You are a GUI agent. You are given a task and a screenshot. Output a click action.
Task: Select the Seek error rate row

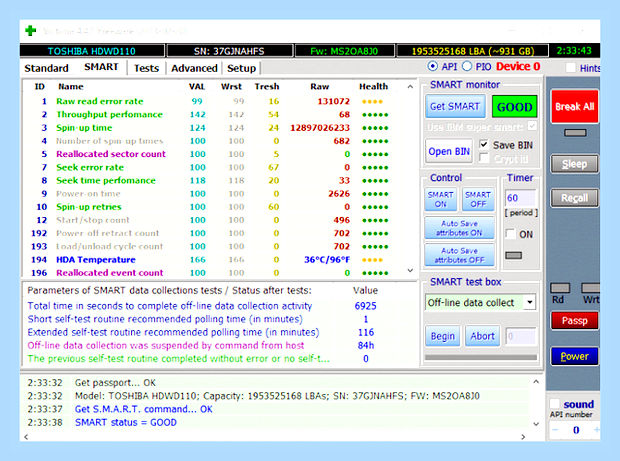tap(213, 167)
